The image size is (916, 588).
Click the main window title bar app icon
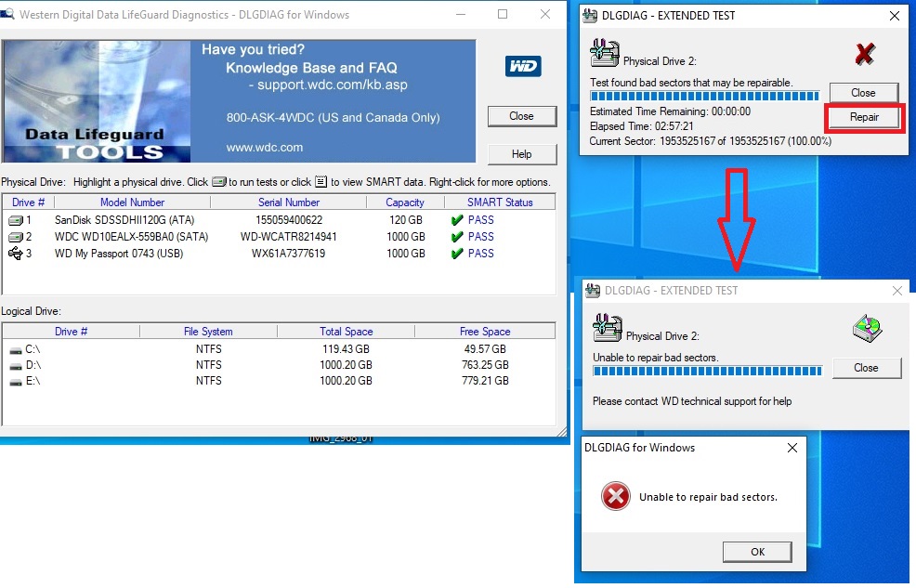coord(7,14)
